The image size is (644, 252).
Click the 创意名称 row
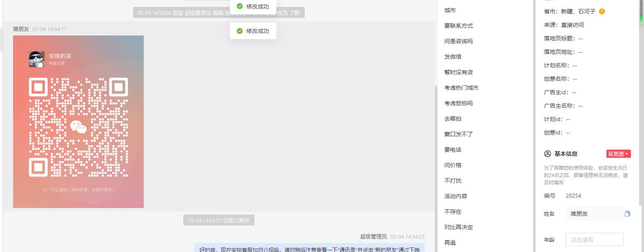pyautogui.click(x=561, y=79)
